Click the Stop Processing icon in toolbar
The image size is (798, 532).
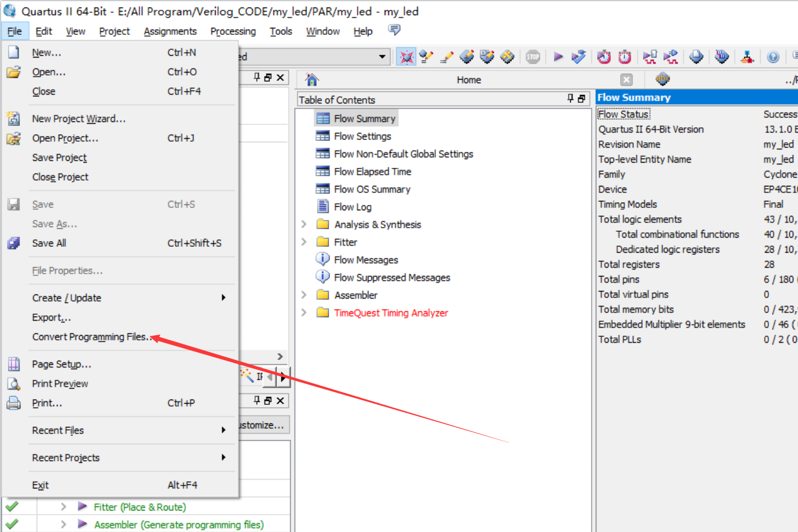[533, 56]
